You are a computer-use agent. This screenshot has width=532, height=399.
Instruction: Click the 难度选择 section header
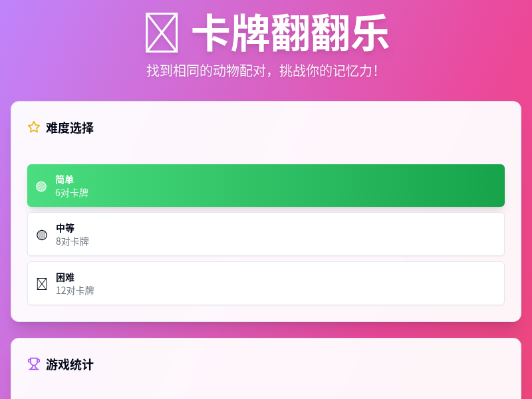[x=68, y=126]
